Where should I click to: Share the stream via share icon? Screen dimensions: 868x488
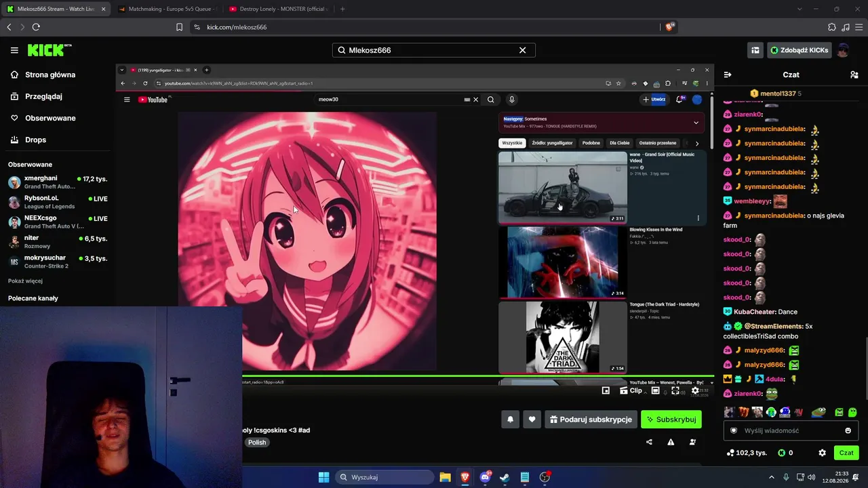point(649,442)
